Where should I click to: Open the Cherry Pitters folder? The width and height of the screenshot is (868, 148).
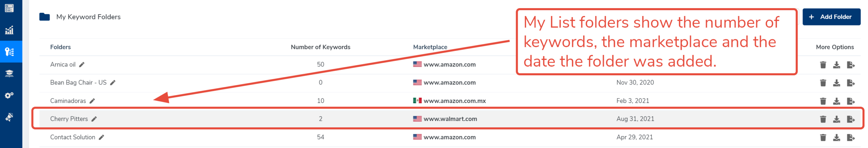pyautogui.click(x=69, y=119)
